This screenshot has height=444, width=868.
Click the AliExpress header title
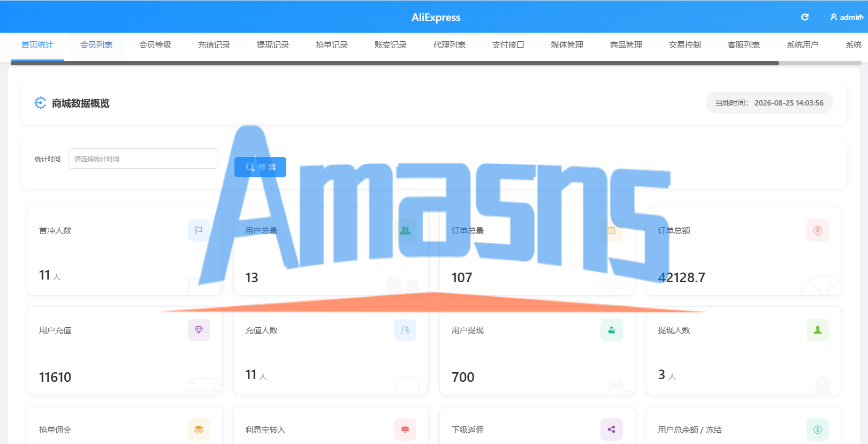tap(436, 17)
